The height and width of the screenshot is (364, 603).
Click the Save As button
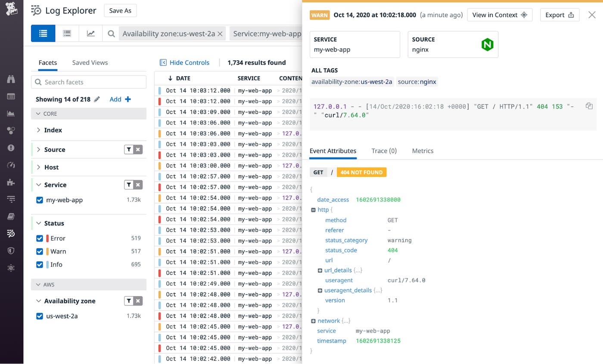[x=120, y=10]
